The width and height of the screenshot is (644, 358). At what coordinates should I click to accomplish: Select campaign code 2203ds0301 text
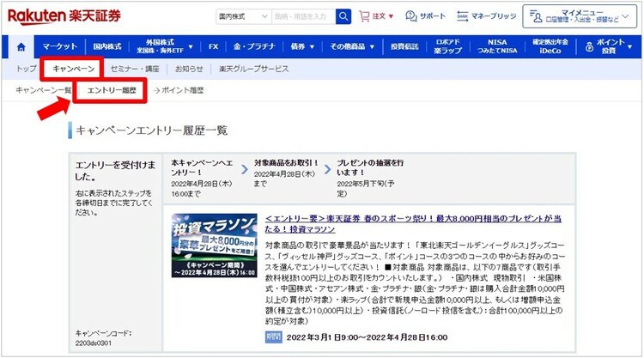tap(94, 343)
